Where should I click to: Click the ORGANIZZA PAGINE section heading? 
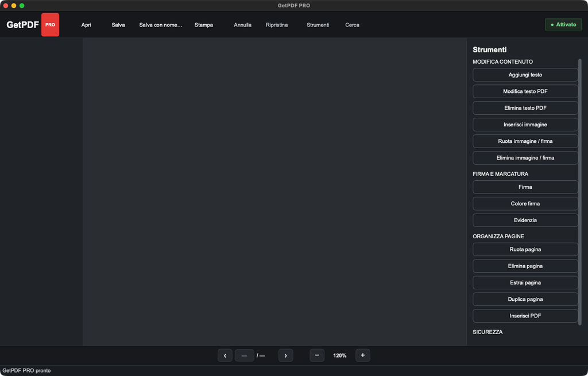point(498,236)
